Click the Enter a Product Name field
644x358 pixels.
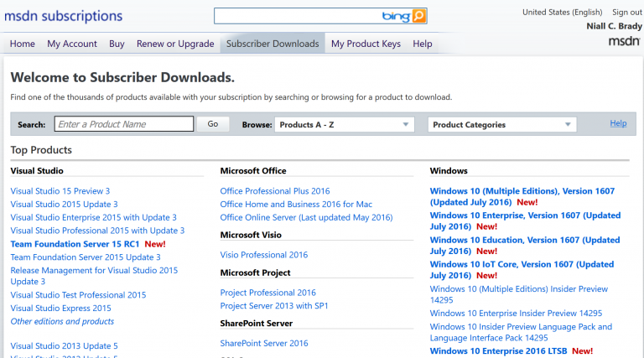coord(124,124)
